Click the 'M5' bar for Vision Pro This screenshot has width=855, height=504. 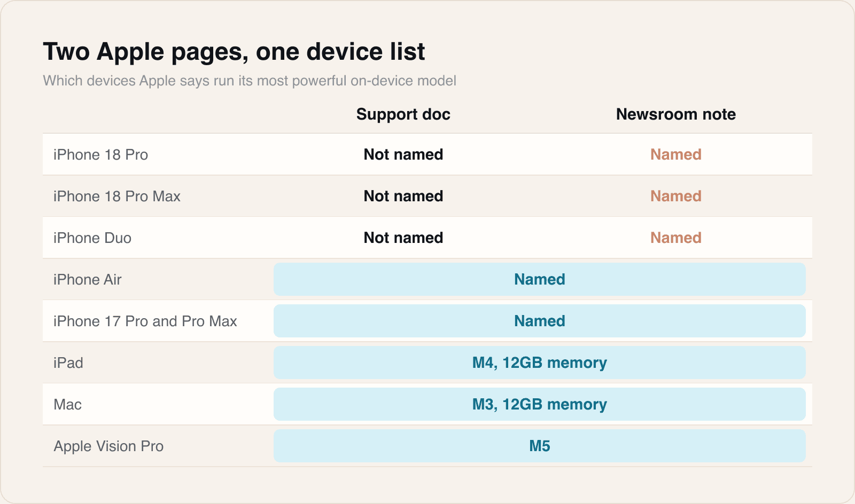click(x=540, y=446)
